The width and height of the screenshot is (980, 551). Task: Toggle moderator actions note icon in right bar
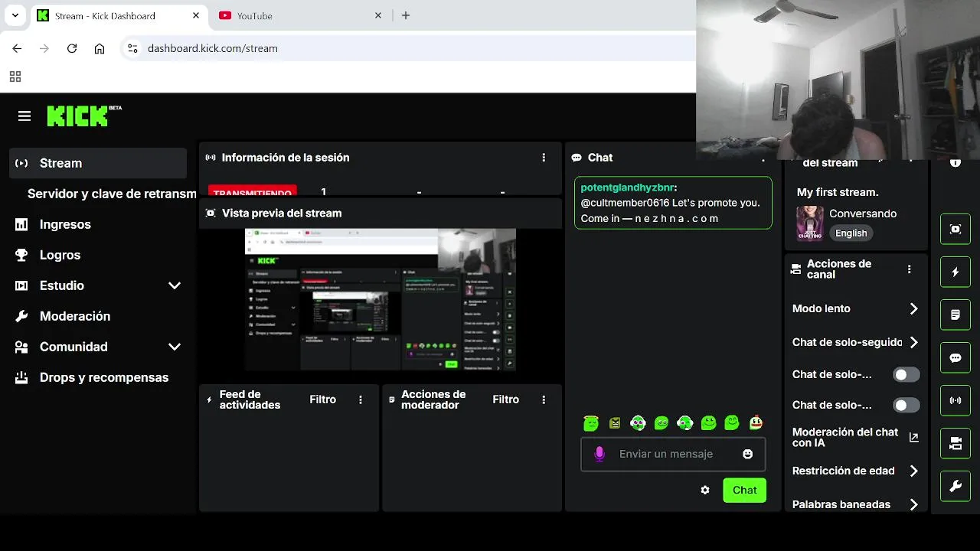(955, 315)
